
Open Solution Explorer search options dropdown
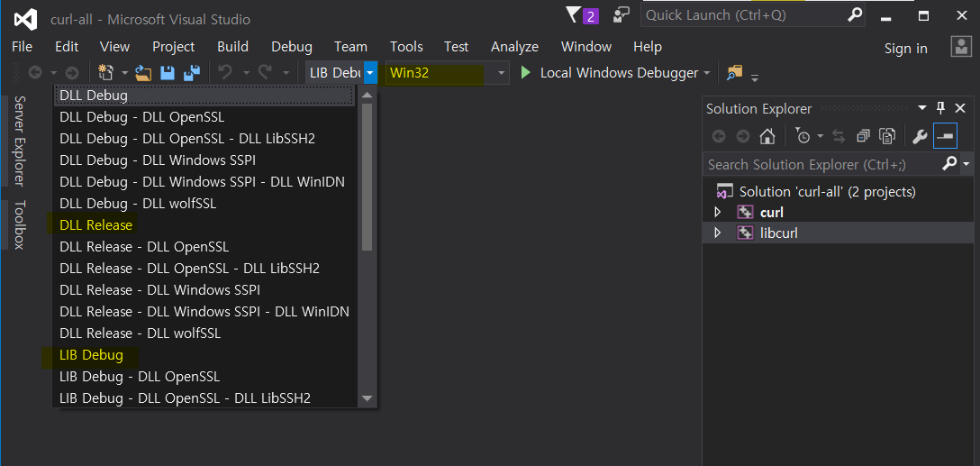click(966, 164)
